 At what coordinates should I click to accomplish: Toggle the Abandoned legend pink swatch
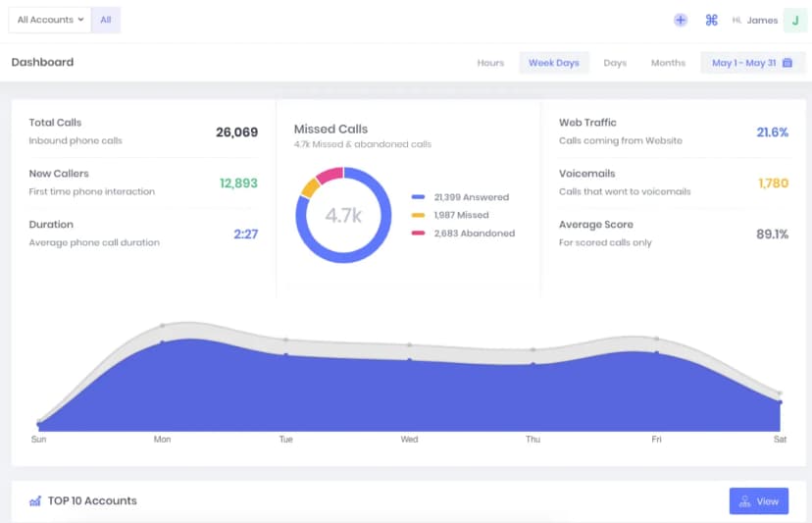pyautogui.click(x=418, y=234)
